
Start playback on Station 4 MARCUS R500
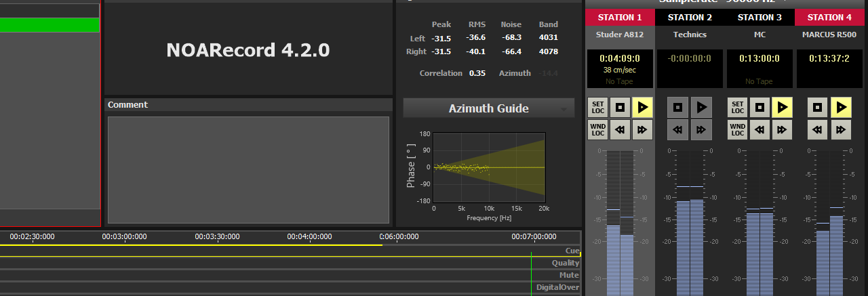[x=840, y=107]
